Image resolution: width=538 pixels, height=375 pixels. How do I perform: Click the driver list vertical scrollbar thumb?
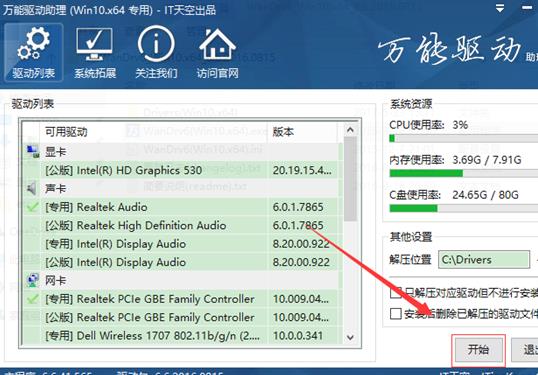point(350,179)
